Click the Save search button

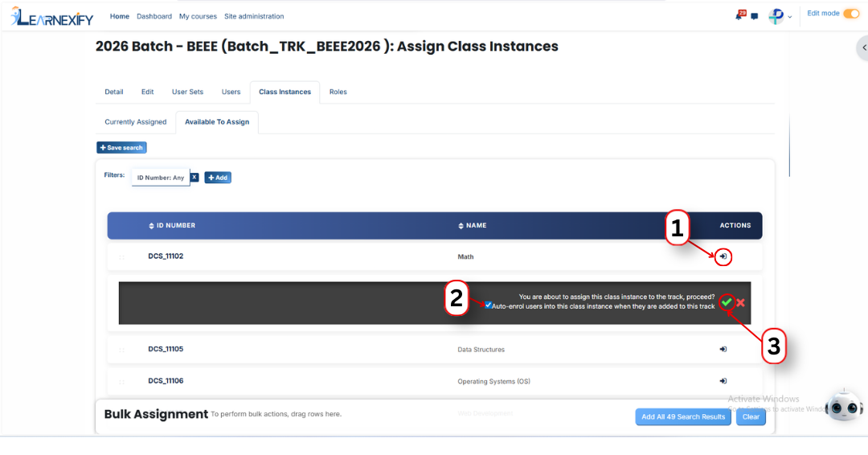click(x=122, y=148)
